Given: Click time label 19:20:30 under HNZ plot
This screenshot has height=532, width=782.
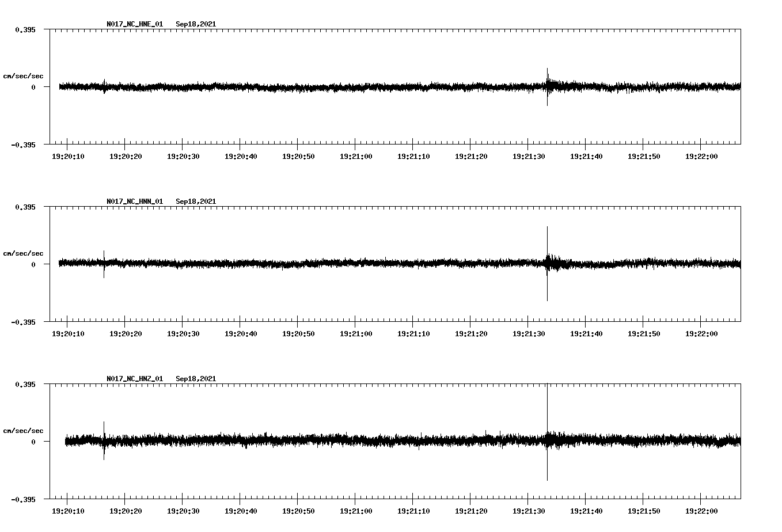Looking at the screenshot, I should coord(183,511).
